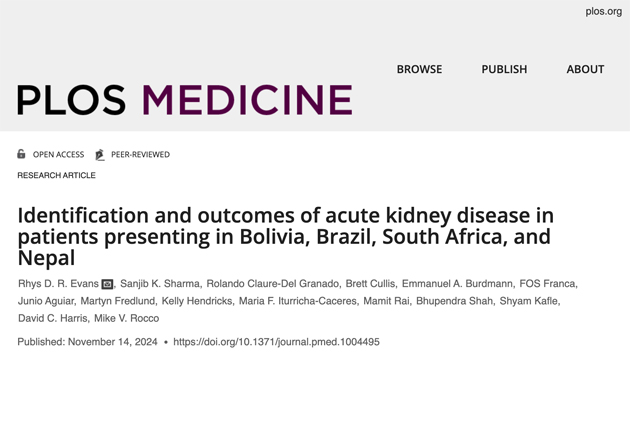Image resolution: width=630 pixels, height=425 pixels.
Task: Open the article DOI link
Action: (x=276, y=342)
